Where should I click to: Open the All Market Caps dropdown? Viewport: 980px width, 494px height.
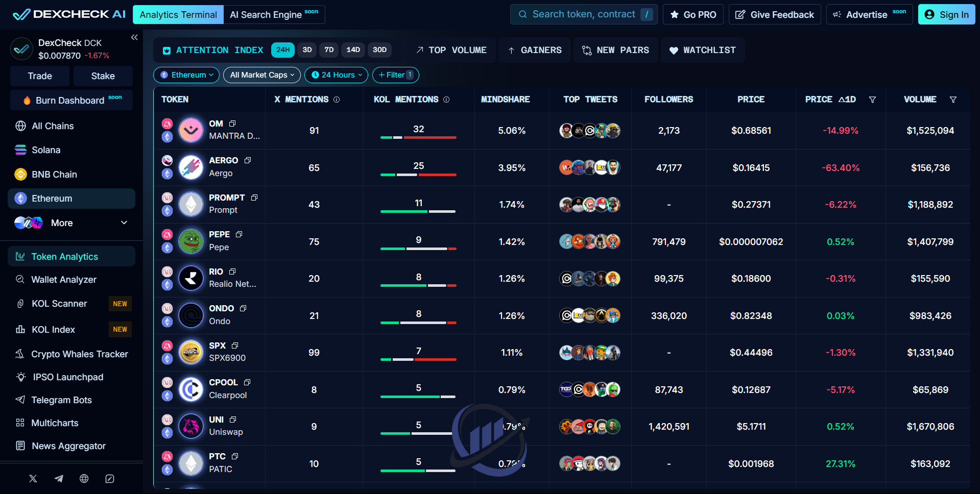coord(262,75)
